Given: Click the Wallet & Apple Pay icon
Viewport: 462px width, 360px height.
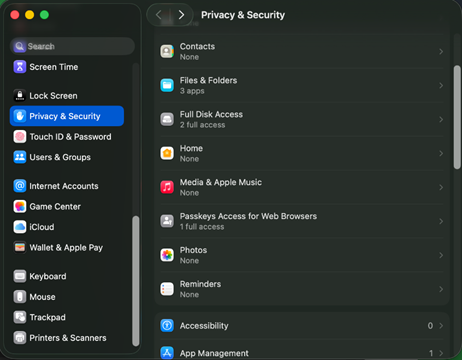Looking at the screenshot, I should click(20, 247).
